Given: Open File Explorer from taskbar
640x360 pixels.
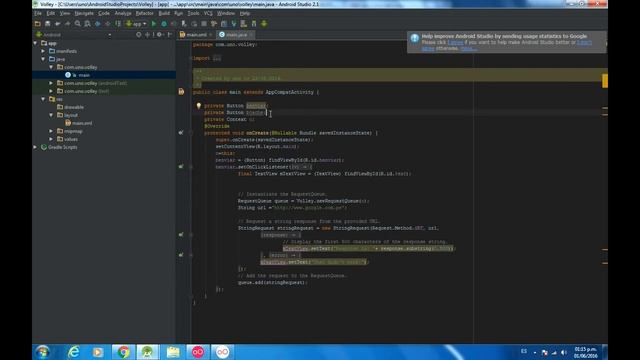Looking at the screenshot, I should point(173,352).
